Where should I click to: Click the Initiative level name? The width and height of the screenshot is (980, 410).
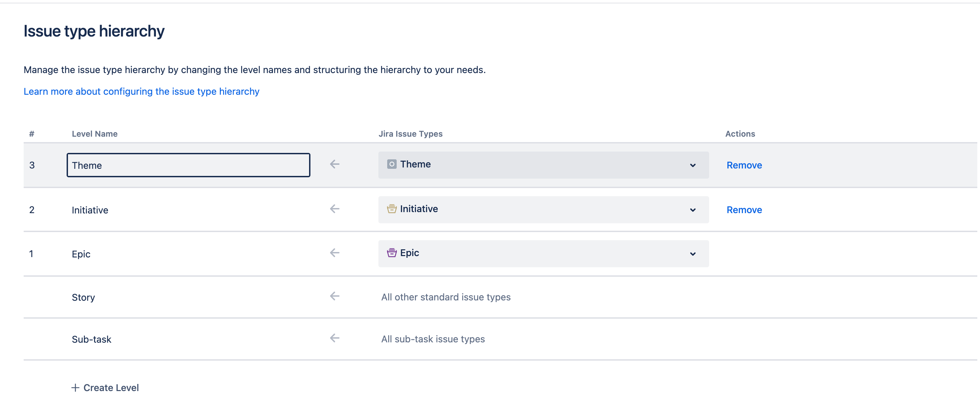(x=90, y=210)
